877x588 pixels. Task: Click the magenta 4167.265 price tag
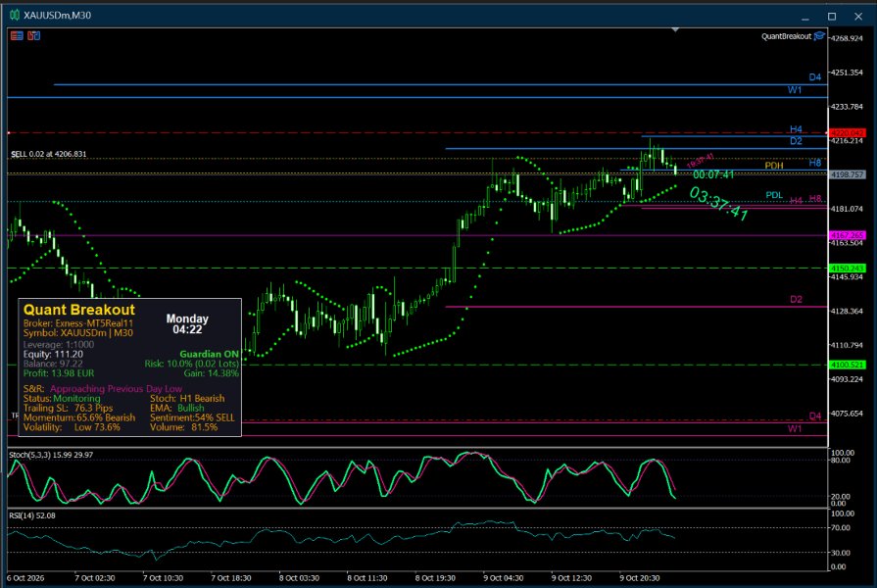pos(848,235)
